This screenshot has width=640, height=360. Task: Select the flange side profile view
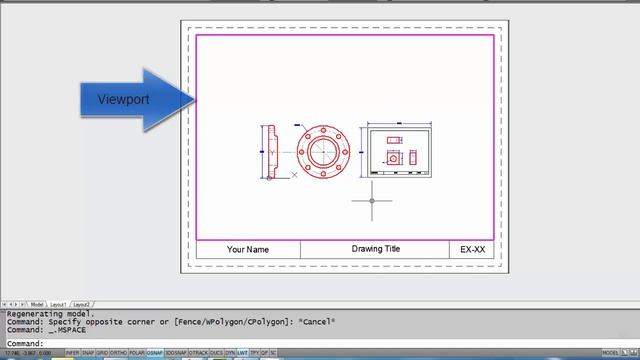tap(272, 152)
